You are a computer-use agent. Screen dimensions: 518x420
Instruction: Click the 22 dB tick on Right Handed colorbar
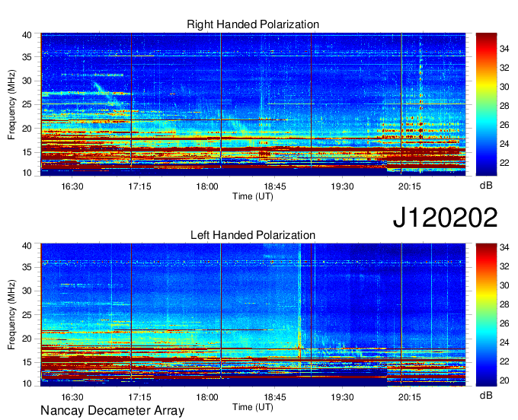tap(504, 163)
